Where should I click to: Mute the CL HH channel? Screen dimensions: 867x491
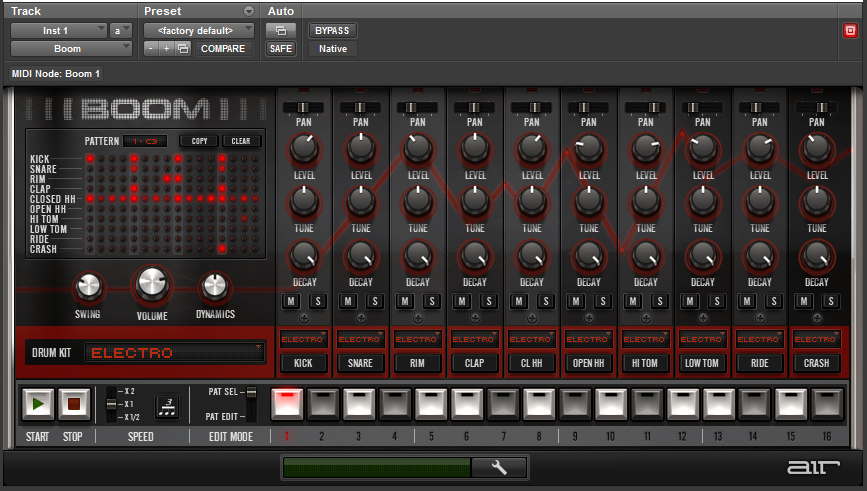[519, 301]
